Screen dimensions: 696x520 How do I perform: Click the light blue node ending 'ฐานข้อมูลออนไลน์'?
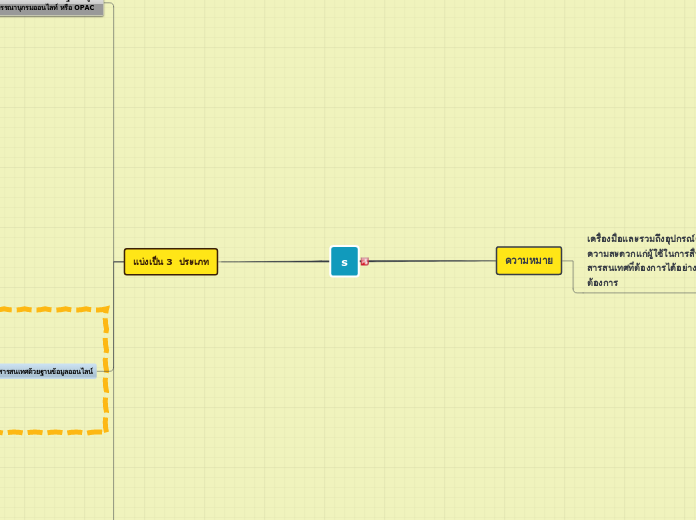coord(48,371)
